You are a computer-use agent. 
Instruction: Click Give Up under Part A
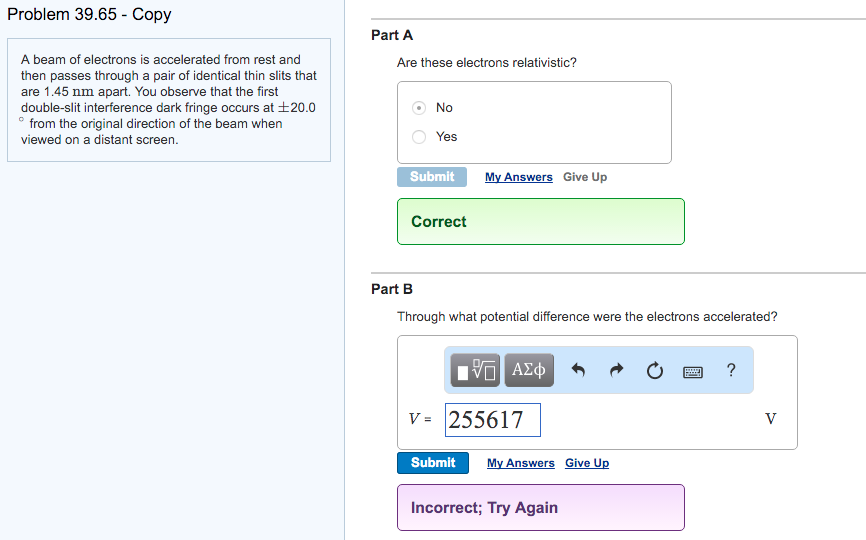(x=585, y=177)
